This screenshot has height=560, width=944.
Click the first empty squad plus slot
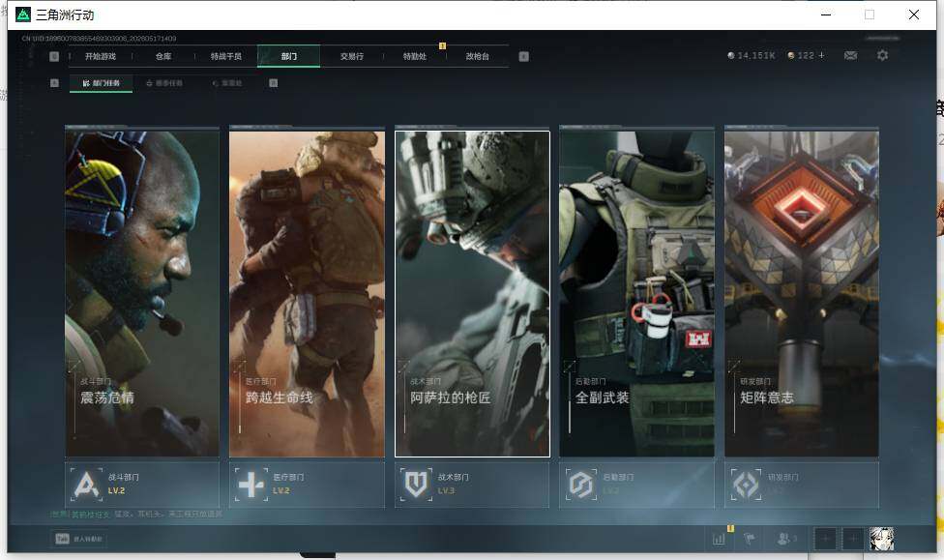pyautogui.click(x=825, y=539)
